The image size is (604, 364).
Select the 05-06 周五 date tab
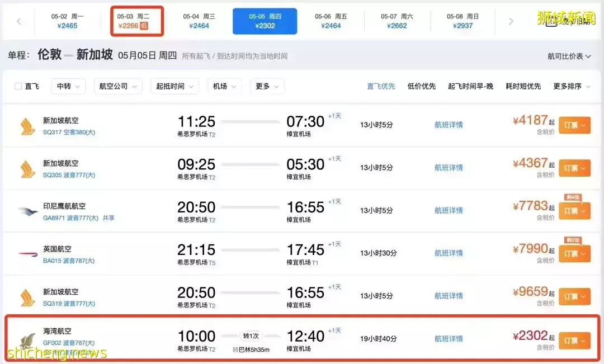click(x=331, y=21)
